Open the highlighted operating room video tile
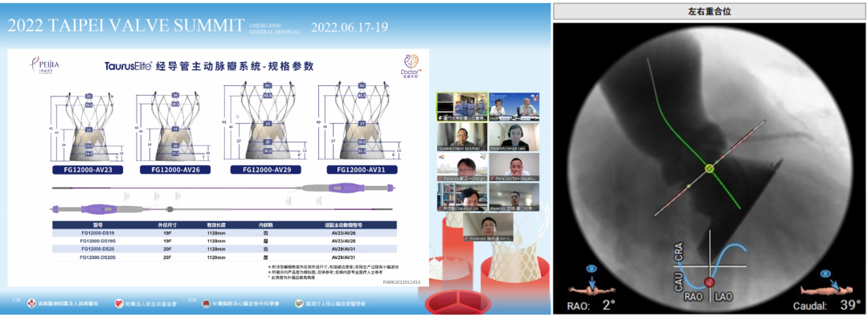868x317 pixels. (x=461, y=106)
